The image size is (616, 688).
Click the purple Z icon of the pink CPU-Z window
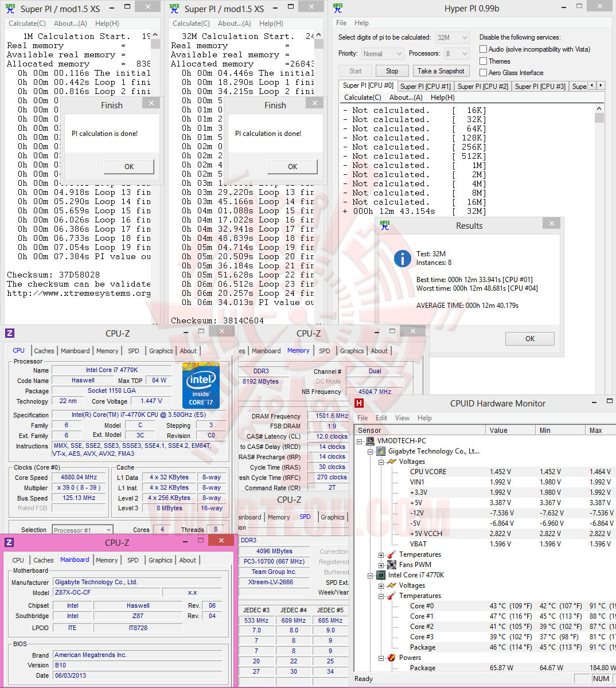tap(9, 542)
